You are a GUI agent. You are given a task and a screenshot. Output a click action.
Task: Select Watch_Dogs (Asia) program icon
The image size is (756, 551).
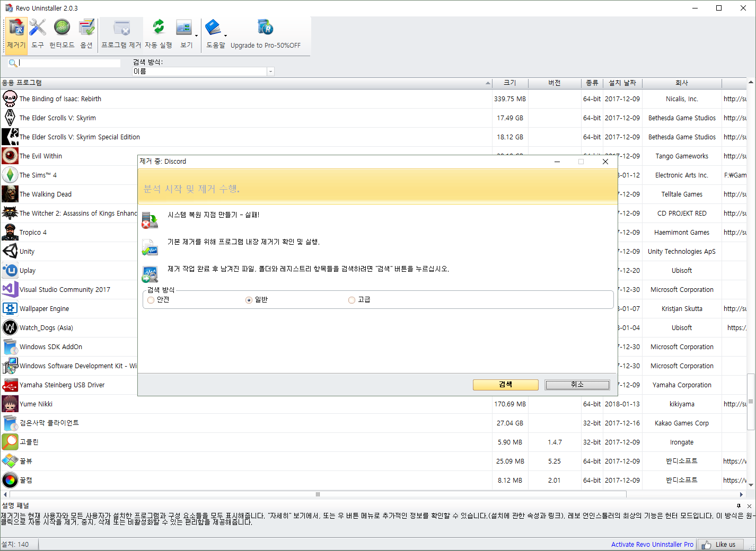[x=10, y=327]
